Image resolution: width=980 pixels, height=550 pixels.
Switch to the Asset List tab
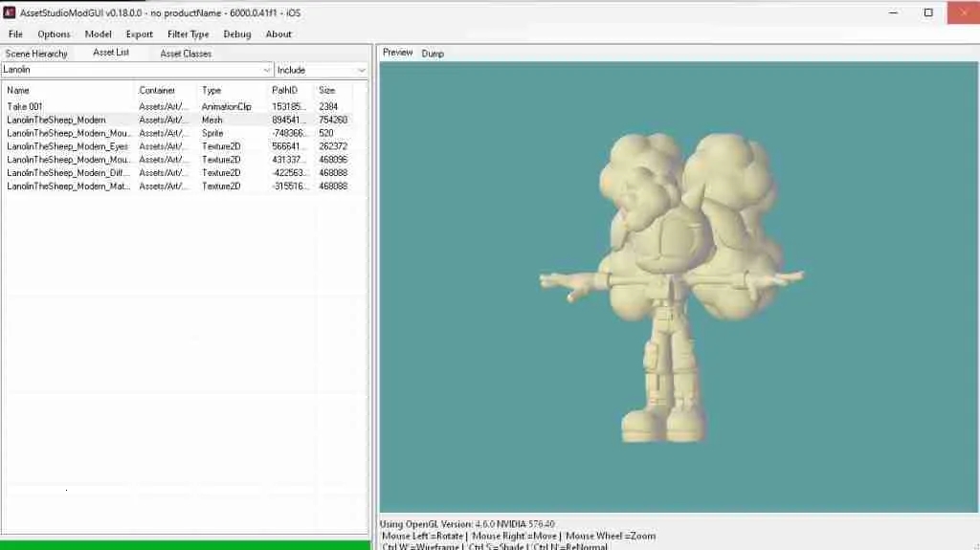(111, 53)
